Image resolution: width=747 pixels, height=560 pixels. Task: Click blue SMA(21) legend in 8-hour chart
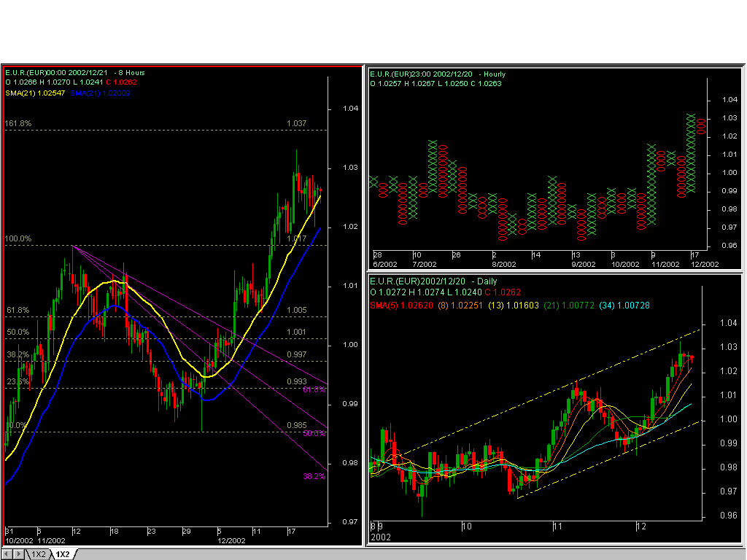[x=101, y=93]
